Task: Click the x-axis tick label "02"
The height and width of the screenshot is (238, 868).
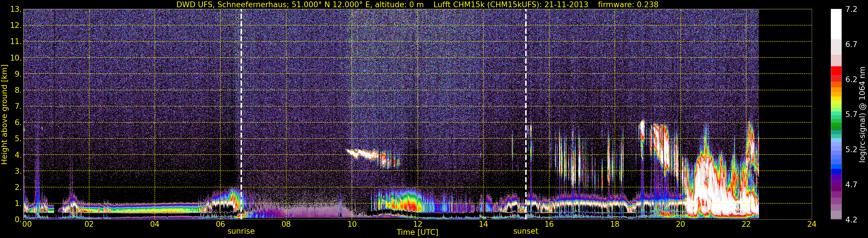Action: coord(89,224)
